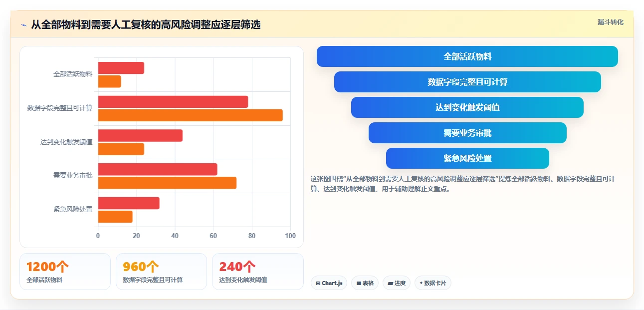
Task: Click the orange bar for 需要业务审批
Action: (167, 183)
